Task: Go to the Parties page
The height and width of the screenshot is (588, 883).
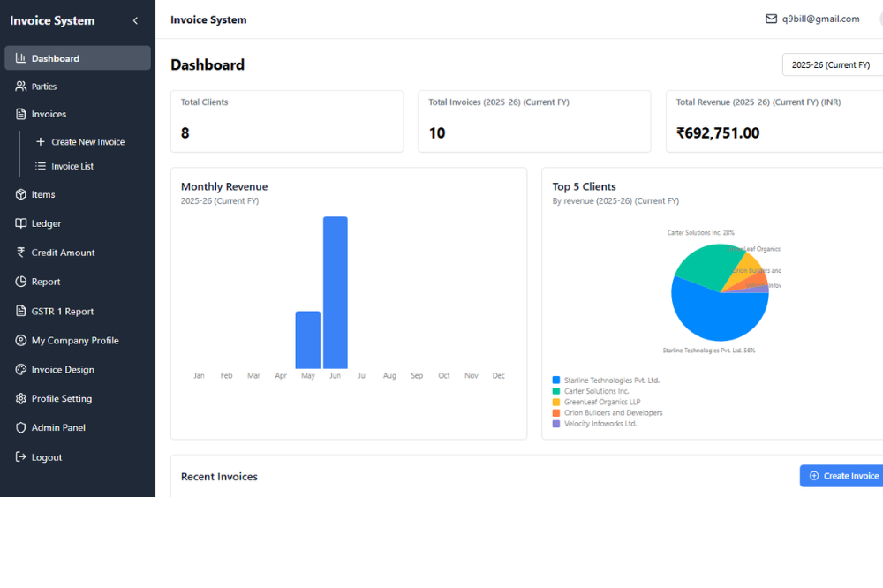Action: [x=78, y=87]
